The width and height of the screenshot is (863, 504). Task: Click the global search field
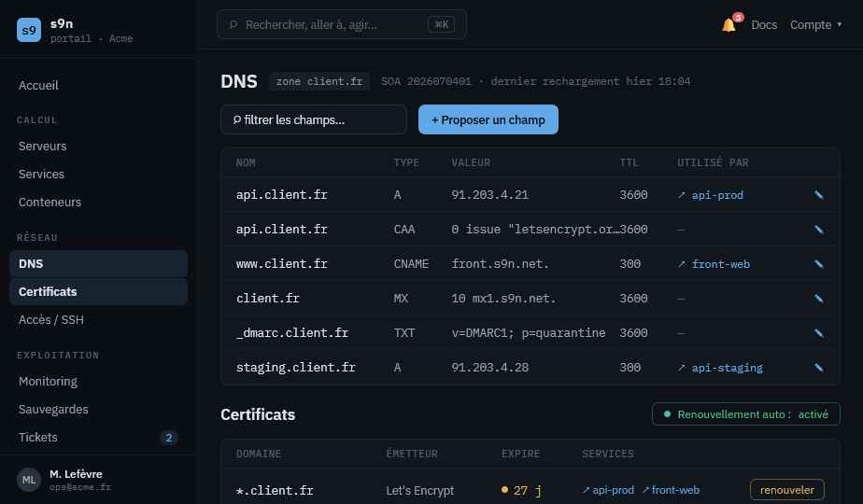coord(342,24)
